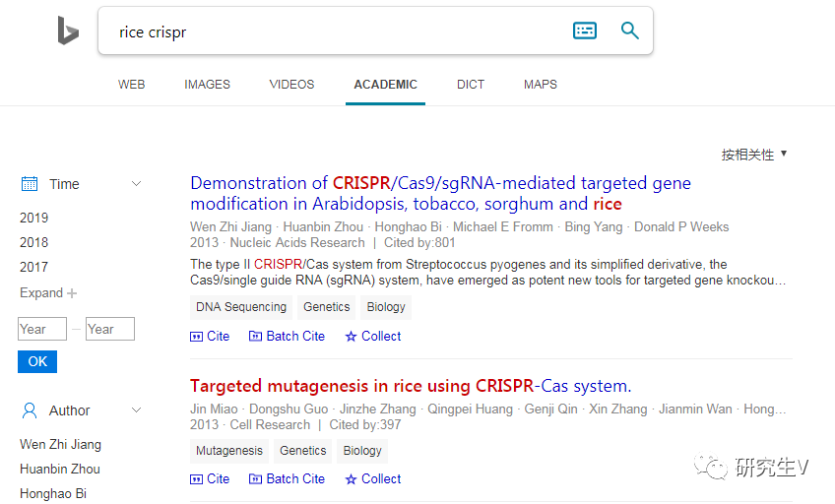
Task: Switch to the MAPS tab
Action: (541, 85)
